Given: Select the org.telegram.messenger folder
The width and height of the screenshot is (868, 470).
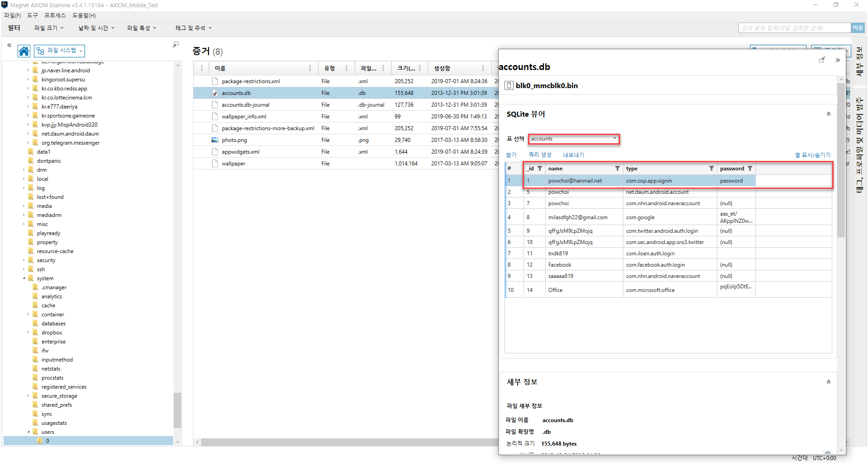Looking at the screenshot, I should click(71, 143).
